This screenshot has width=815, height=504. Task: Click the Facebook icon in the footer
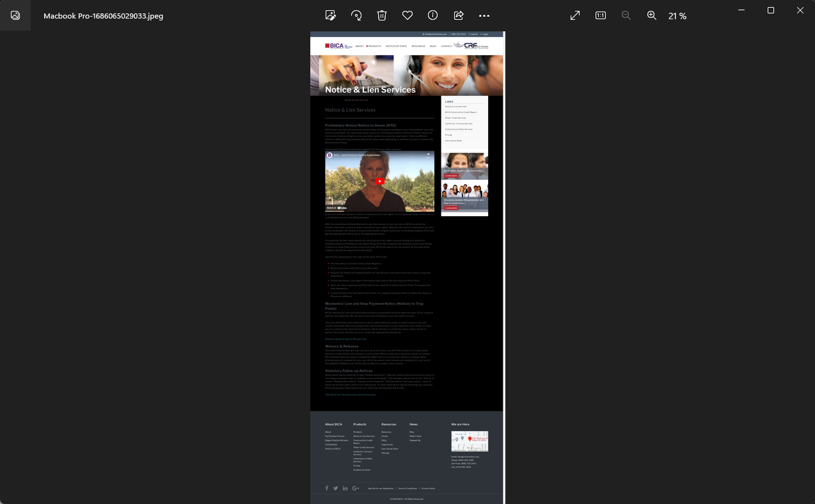(x=327, y=488)
